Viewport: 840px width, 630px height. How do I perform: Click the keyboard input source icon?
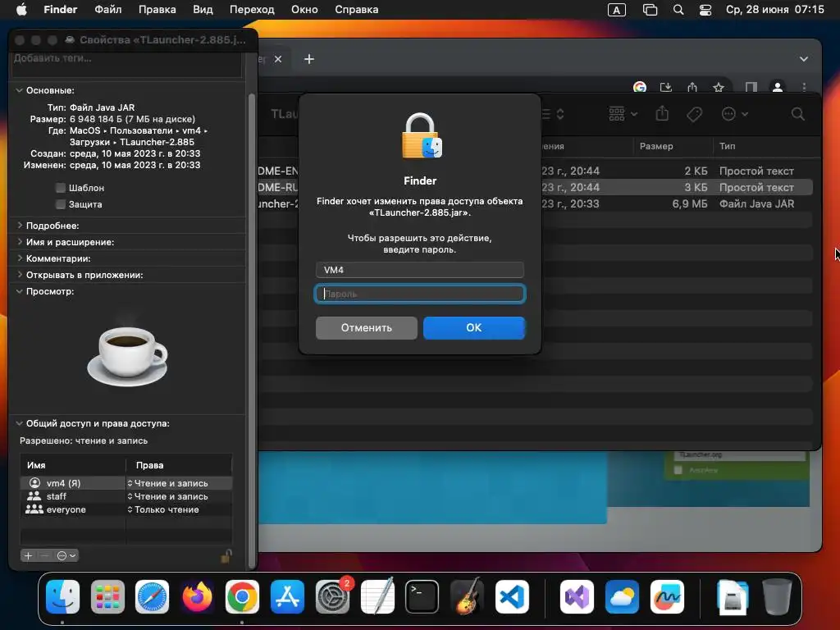pos(617,10)
